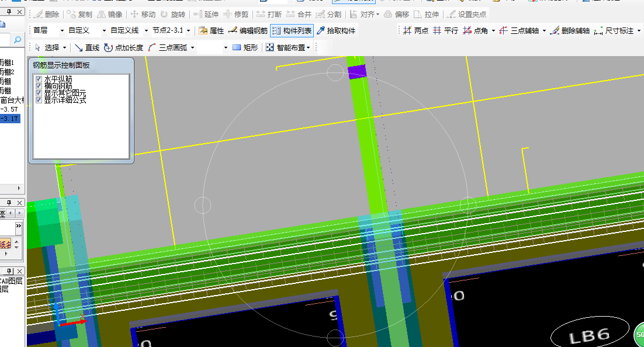Click the CAD图层 layer entry

(x=12, y=281)
